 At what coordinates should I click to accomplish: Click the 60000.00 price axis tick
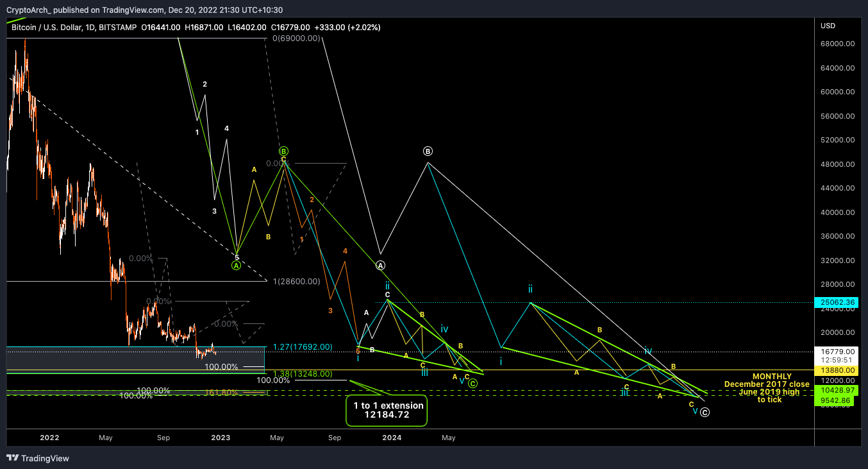838,92
